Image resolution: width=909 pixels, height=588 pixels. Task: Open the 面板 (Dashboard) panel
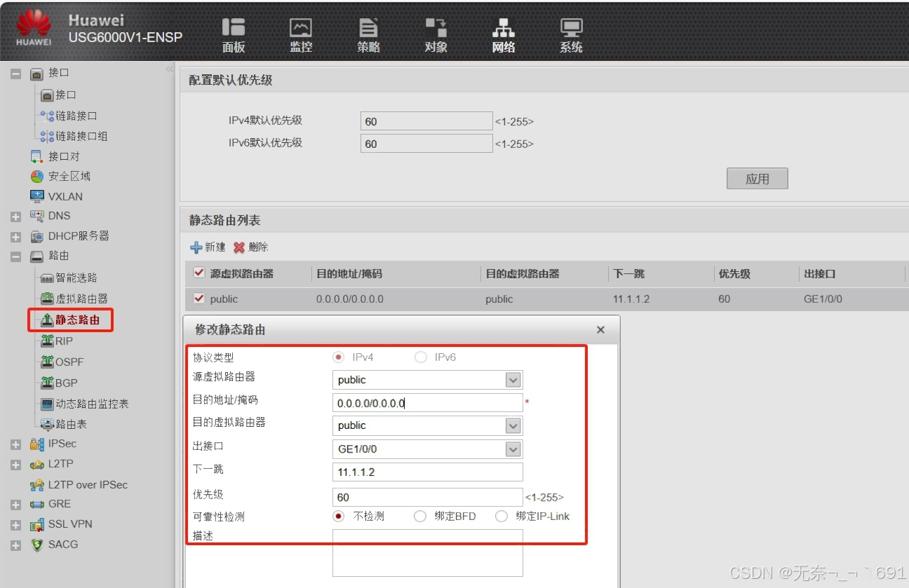pyautogui.click(x=233, y=35)
